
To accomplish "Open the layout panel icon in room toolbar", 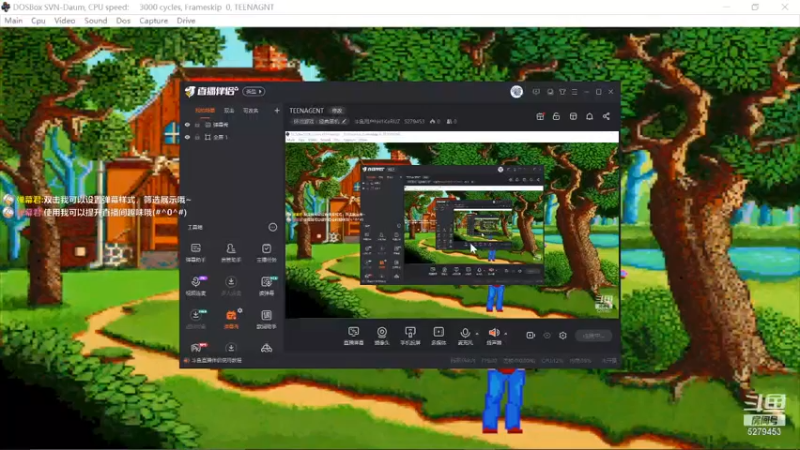I will pyautogui.click(x=573, y=116).
